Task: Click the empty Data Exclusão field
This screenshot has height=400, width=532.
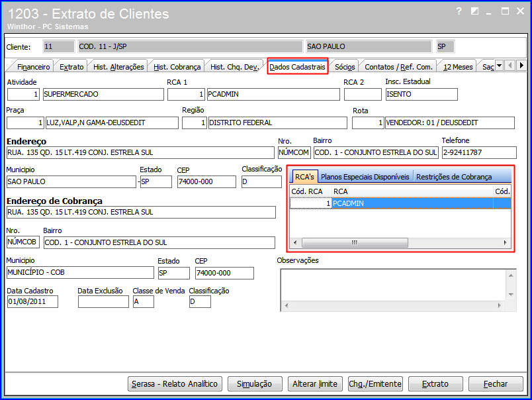Action: (103, 301)
